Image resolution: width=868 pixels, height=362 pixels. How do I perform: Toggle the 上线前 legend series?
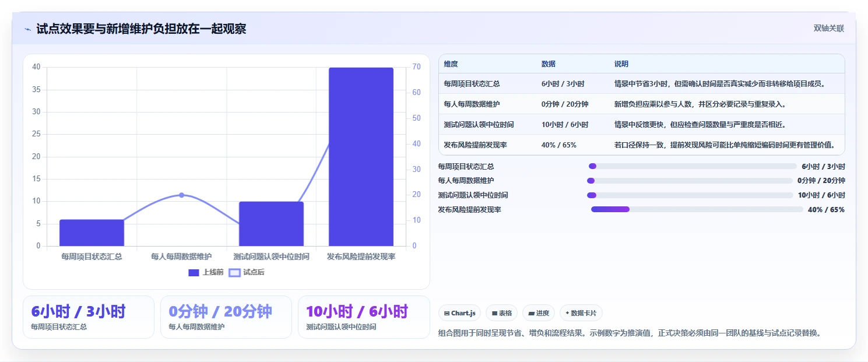[x=206, y=272]
